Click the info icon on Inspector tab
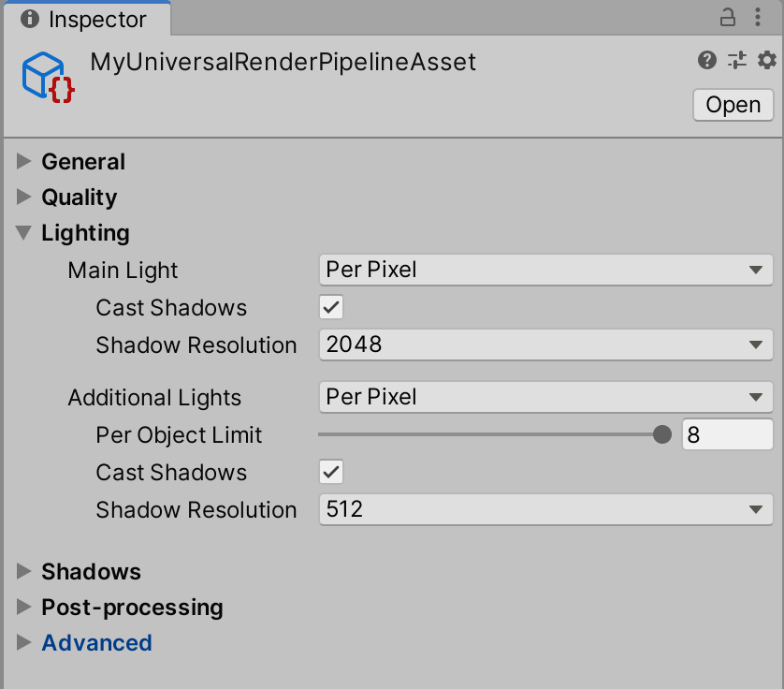 pos(30,19)
